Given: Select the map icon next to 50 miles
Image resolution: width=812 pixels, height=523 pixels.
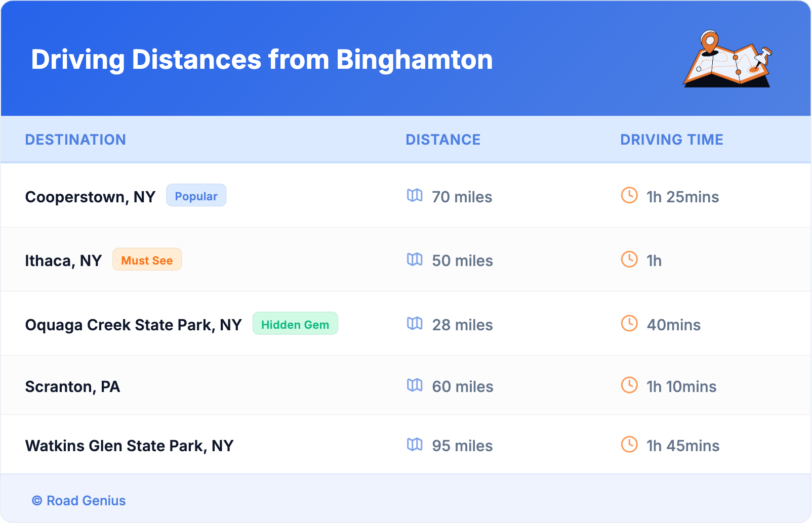Looking at the screenshot, I should (x=415, y=259).
